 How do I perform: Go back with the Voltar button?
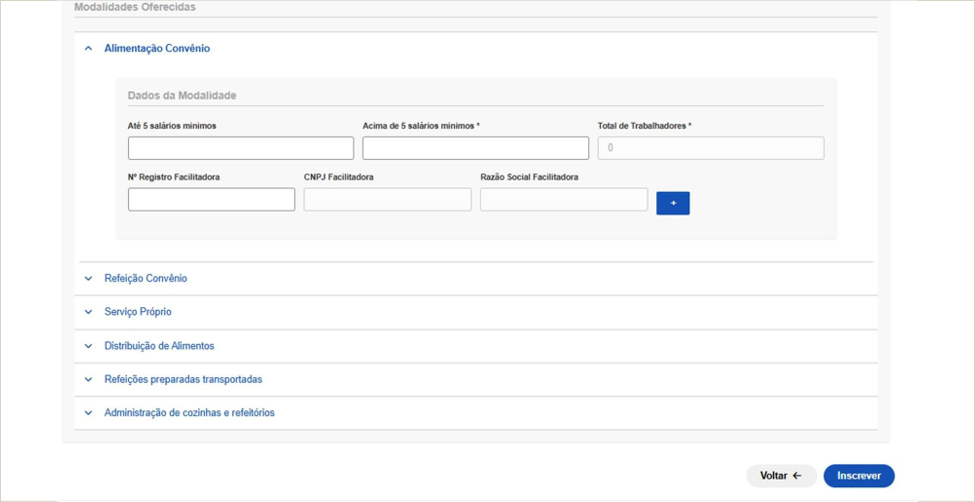click(781, 476)
